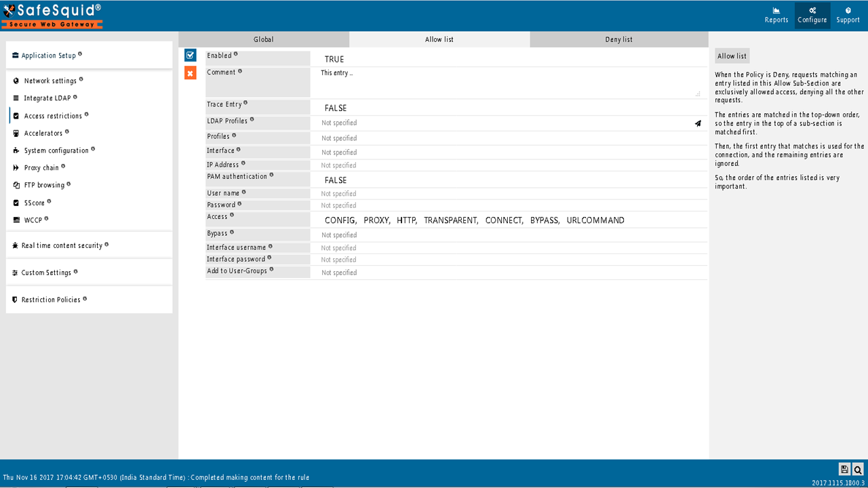Click the Restriction Policies shield icon
Image resolution: width=868 pixels, height=488 pixels.
(x=15, y=300)
